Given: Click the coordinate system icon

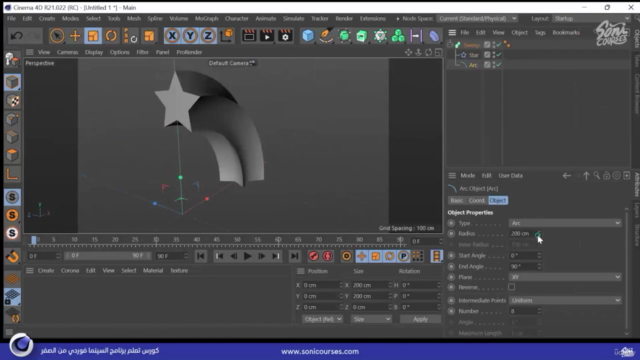Looking at the screenshot, I should pos(227,36).
